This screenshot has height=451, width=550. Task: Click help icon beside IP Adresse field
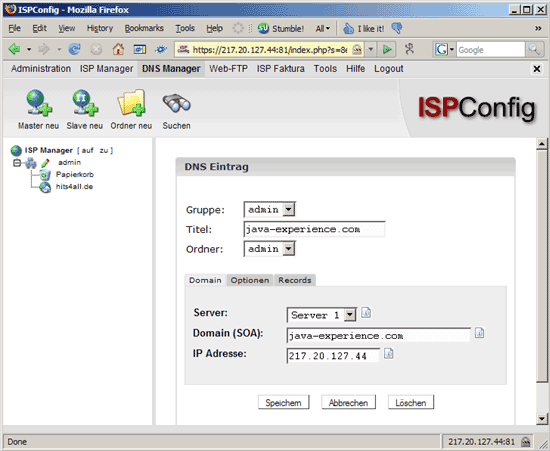(389, 353)
